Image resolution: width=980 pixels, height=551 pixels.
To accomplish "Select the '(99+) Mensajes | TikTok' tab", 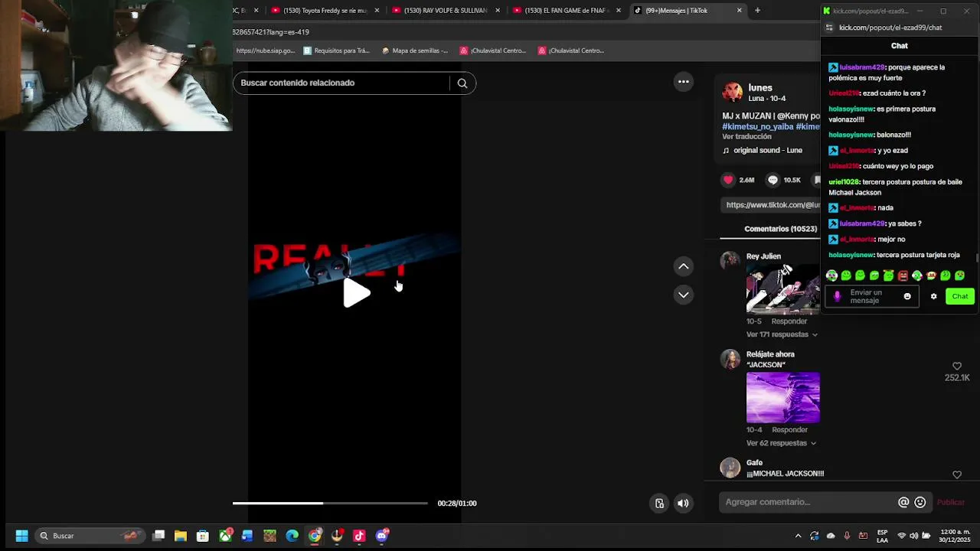I will click(687, 11).
